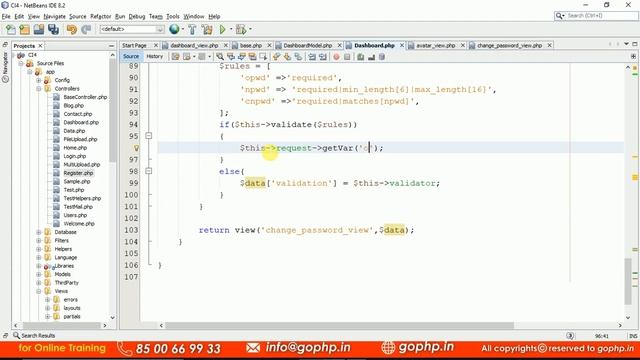The height and width of the screenshot is (360, 640).
Task: Click the maximize editor window icon beside tabs
Action: pyautogui.click(x=635, y=44)
